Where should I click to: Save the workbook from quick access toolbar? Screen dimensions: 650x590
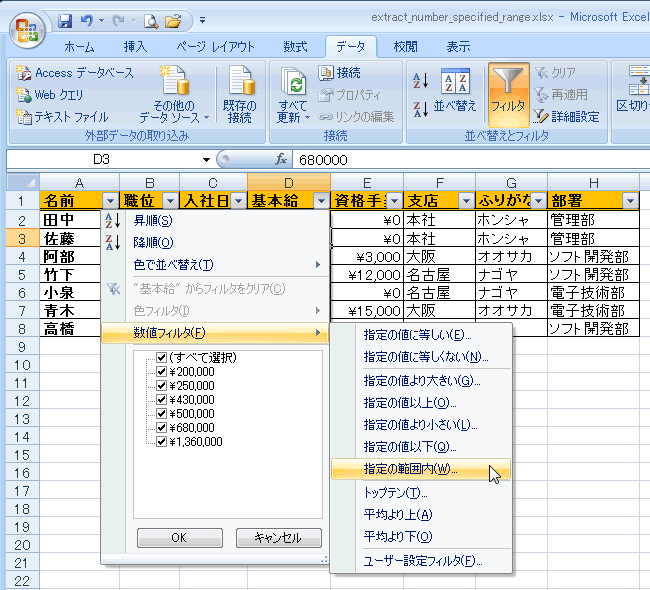click(x=65, y=20)
